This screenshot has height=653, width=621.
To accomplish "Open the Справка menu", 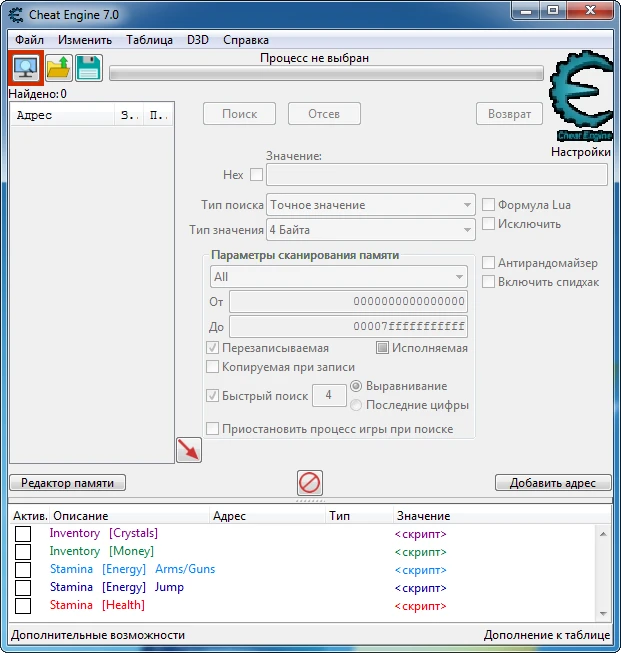I will click(246, 40).
